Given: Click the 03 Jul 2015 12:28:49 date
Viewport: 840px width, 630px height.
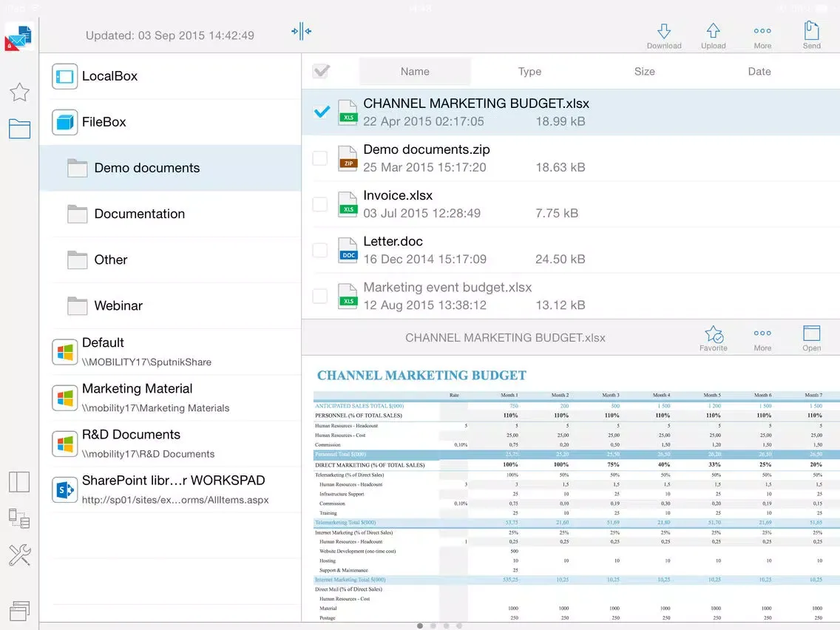Looking at the screenshot, I should pyautogui.click(x=421, y=213).
